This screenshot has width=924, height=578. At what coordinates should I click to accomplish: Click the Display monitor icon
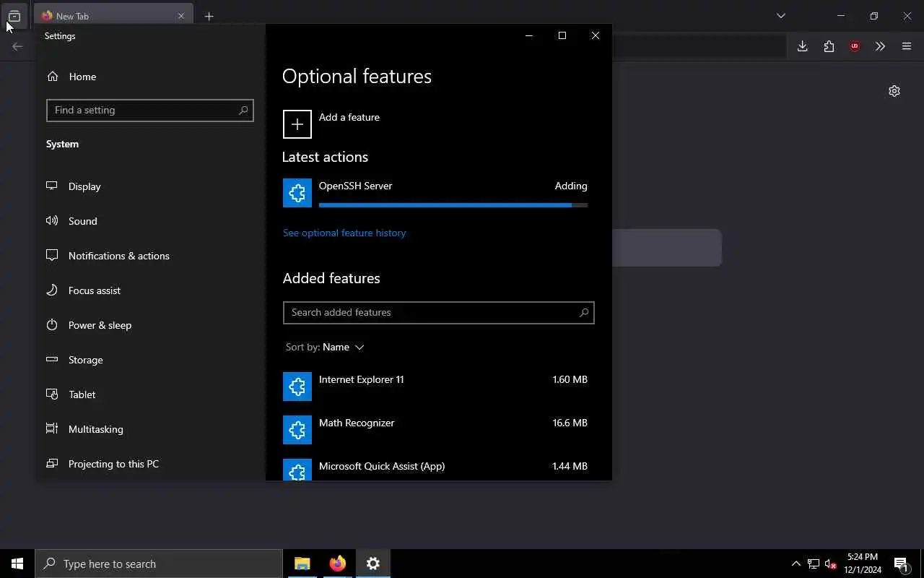coord(52,186)
